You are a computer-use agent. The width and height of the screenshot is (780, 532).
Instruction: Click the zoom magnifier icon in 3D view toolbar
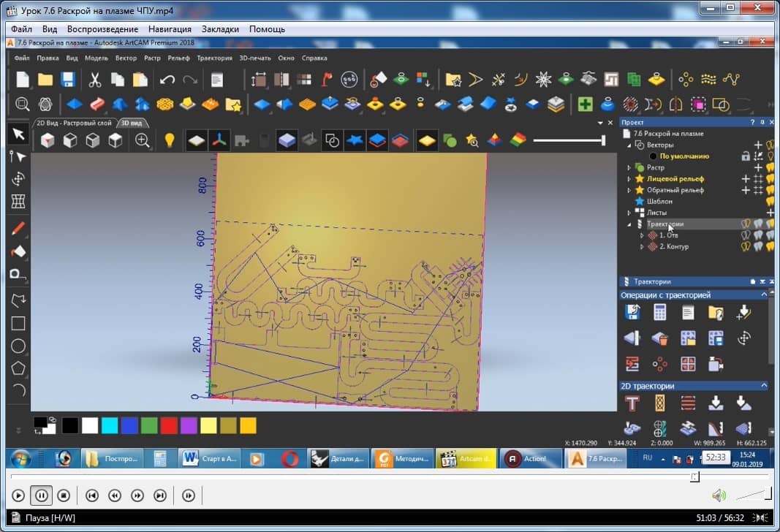[142, 140]
